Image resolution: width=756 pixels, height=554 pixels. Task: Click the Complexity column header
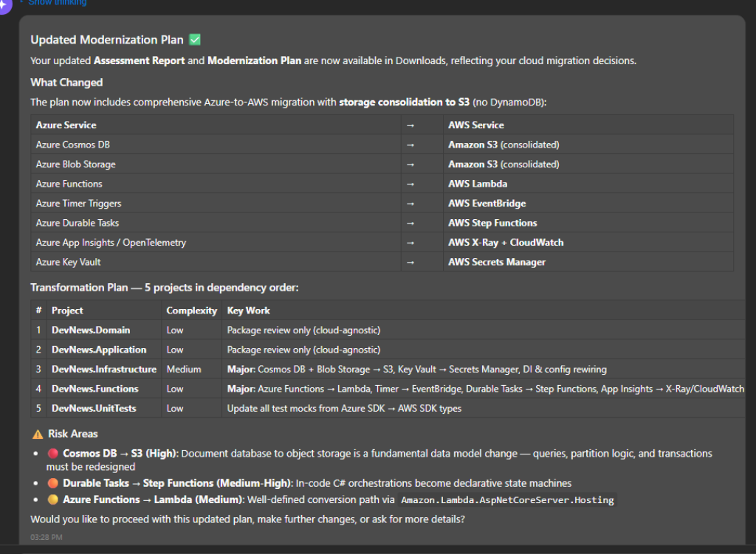(x=191, y=311)
